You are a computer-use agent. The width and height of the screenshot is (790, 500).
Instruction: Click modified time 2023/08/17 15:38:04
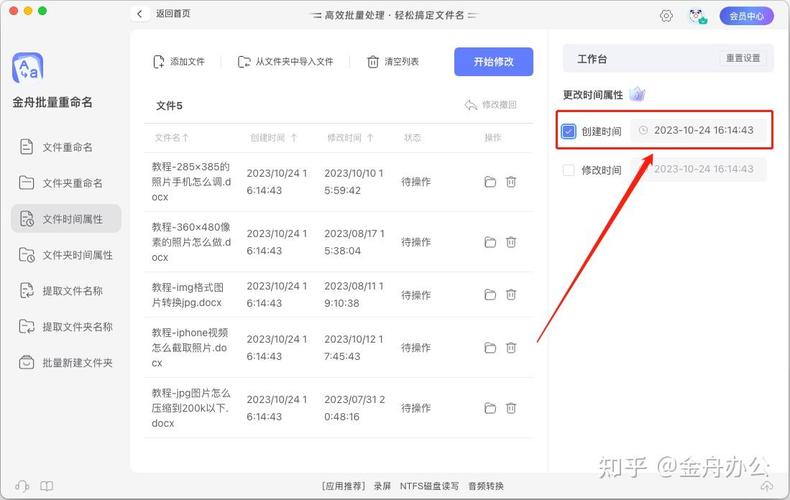pos(354,242)
